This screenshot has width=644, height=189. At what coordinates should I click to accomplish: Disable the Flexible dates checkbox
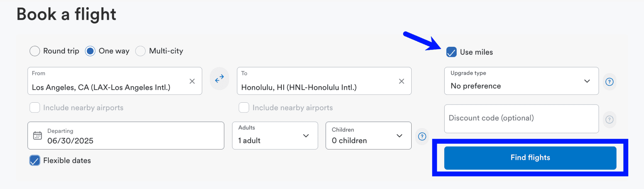[x=35, y=160]
